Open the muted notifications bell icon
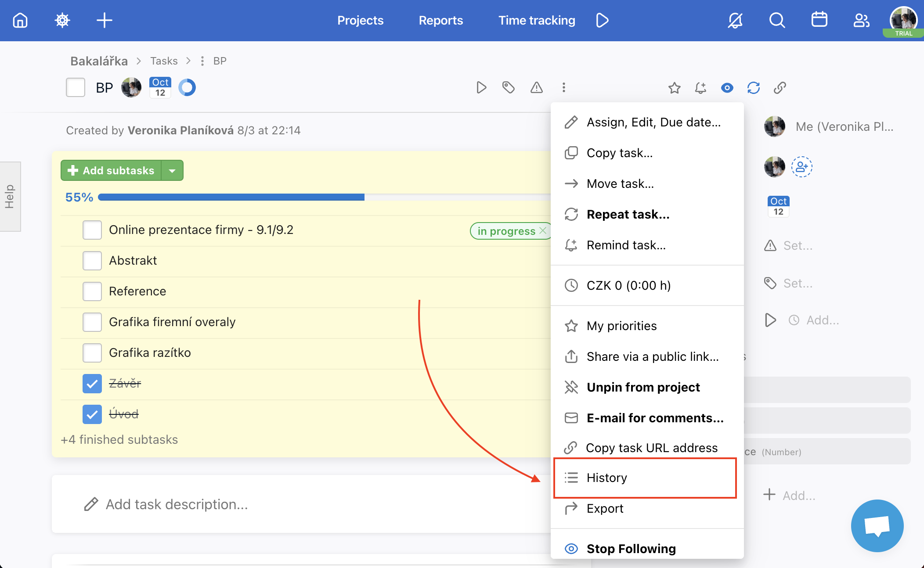 (735, 20)
